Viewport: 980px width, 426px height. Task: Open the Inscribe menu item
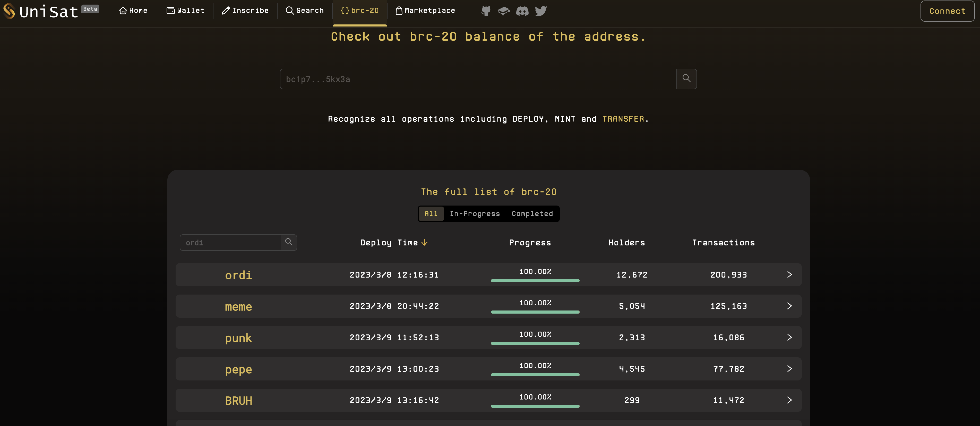pyautogui.click(x=245, y=11)
